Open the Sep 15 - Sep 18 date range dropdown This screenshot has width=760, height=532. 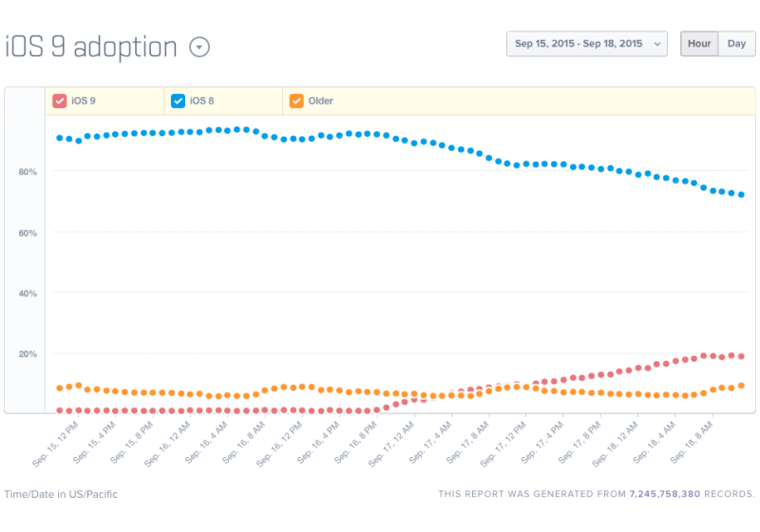coord(586,44)
